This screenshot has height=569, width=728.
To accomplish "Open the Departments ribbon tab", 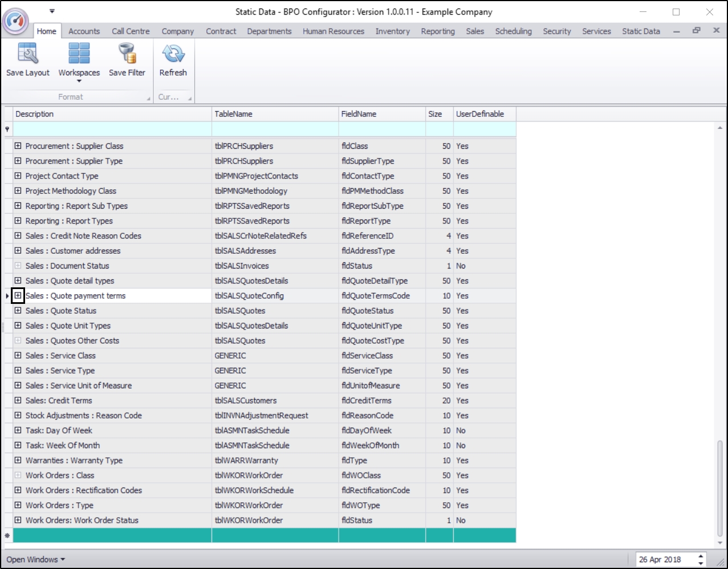I will 269,31.
